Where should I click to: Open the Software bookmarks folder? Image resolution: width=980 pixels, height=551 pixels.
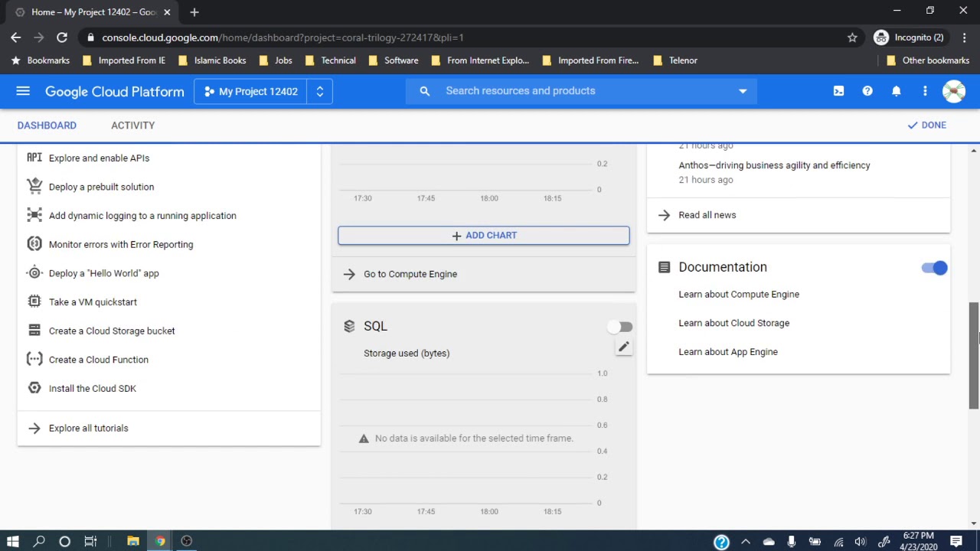click(394, 60)
